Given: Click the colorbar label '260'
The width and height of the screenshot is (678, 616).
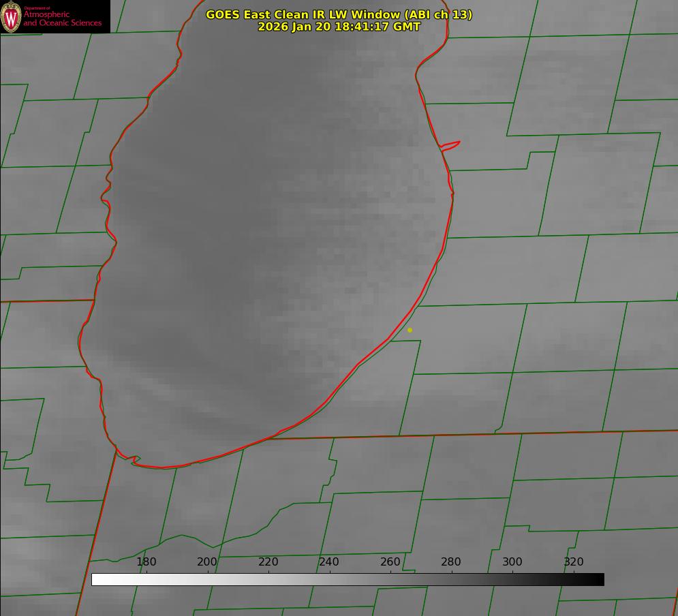Looking at the screenshot, I should tap(390, 561).
